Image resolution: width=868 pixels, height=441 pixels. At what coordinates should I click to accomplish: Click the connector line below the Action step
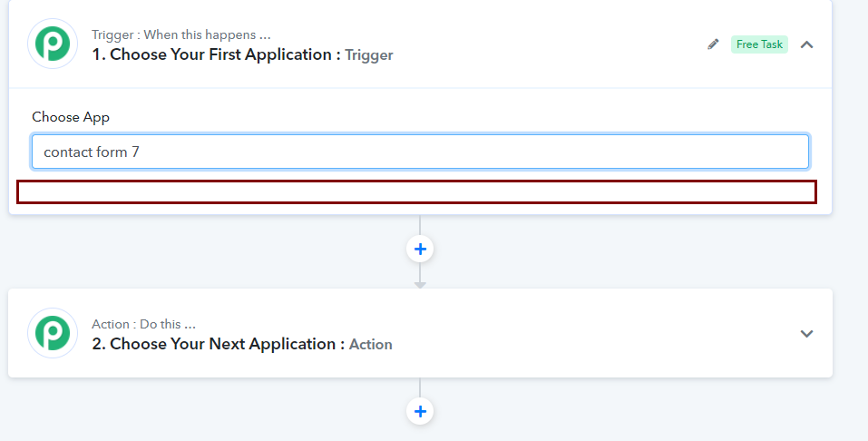tap(420, 387)
